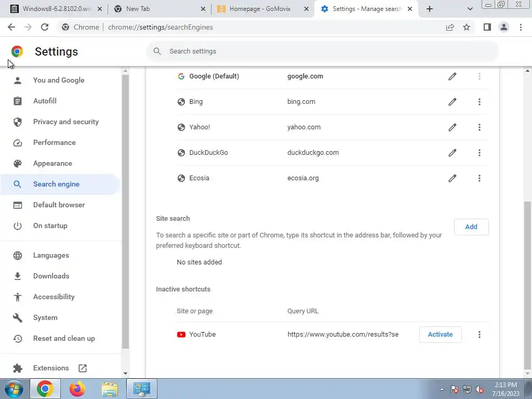Select the Settings - Manage search tab
Image resolution: width=532 pixels, height=399 pixels.
click(x=366, y=9)
